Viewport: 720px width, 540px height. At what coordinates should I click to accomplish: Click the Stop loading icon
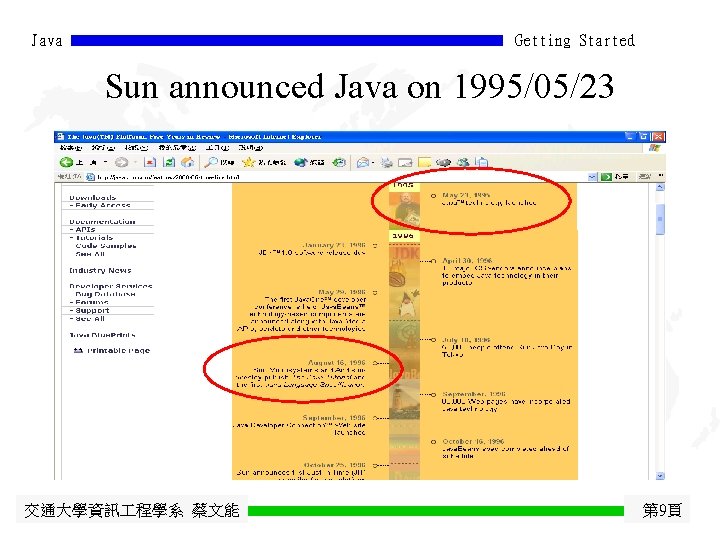pyautogui.click(x=150, y=162)
